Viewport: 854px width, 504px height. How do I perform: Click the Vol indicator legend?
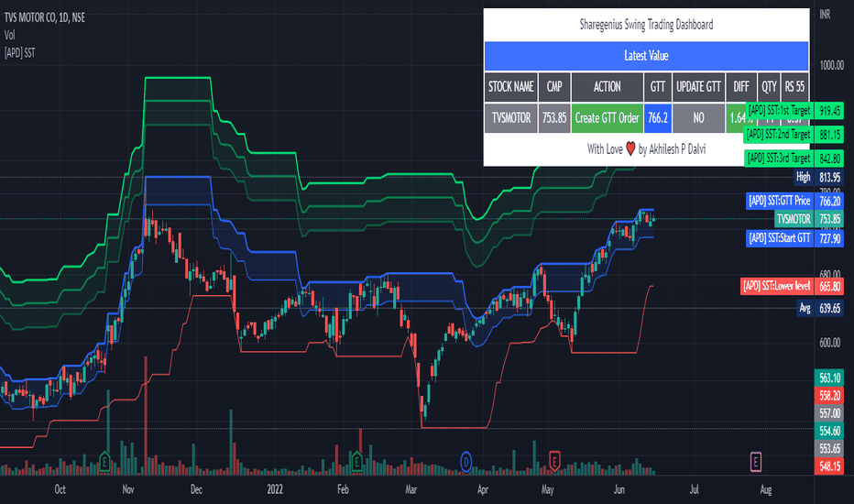point(10,35)
